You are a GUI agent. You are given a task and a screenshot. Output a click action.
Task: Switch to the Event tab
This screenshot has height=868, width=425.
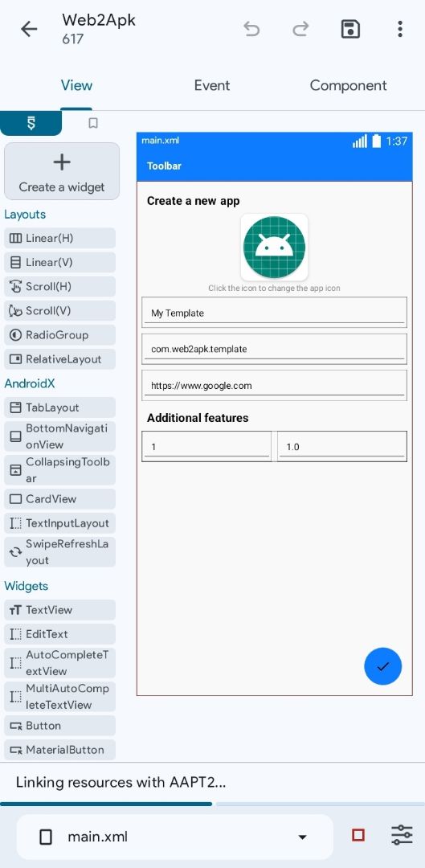[x=212, y=85]
